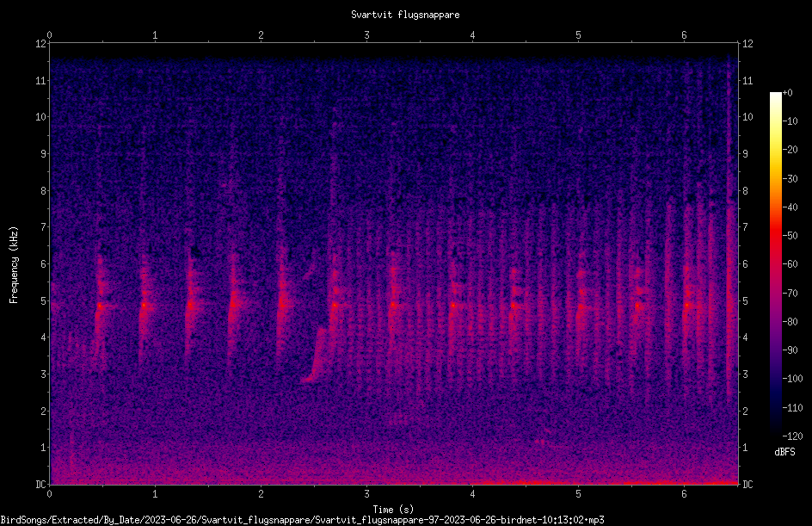Click the '-20' colorbar label

790,150
